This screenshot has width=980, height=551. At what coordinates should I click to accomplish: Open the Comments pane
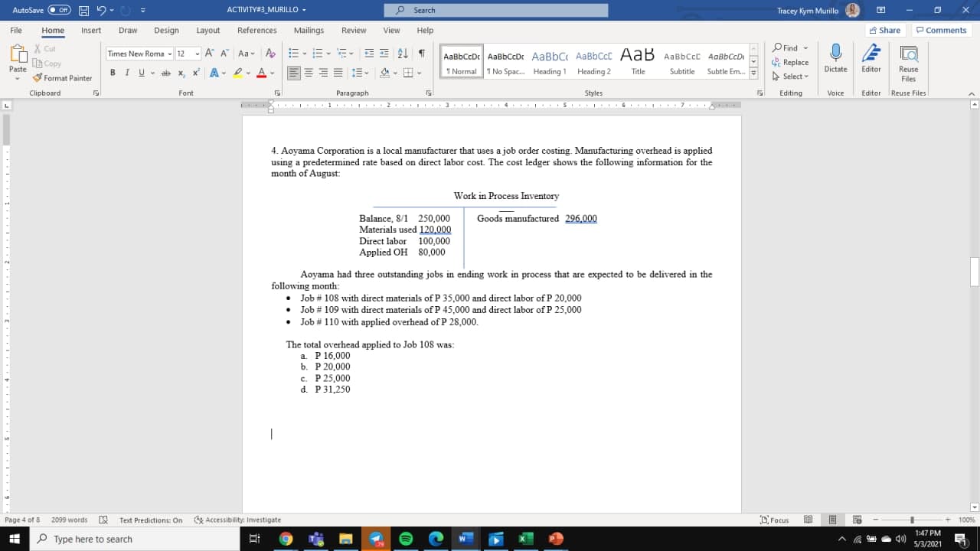tap(942, 30)
